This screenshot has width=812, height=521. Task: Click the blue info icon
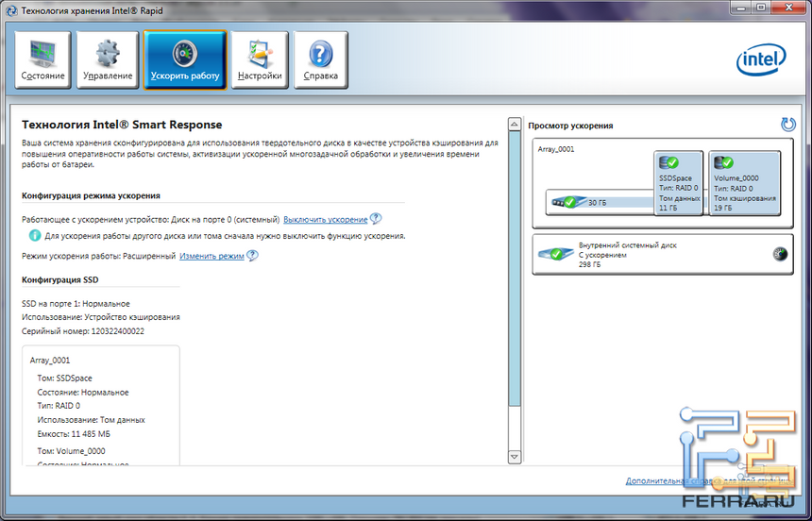35,236
